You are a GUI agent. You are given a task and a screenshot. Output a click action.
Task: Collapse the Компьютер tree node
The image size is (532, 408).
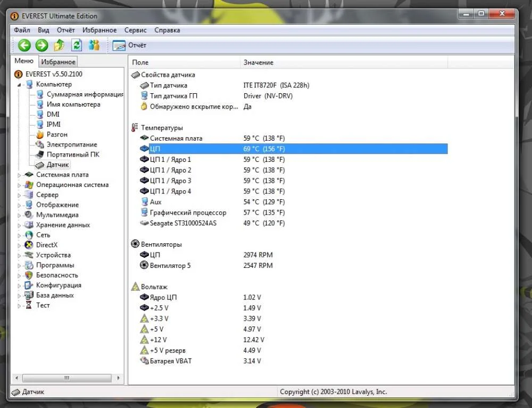tap(20, 85)
